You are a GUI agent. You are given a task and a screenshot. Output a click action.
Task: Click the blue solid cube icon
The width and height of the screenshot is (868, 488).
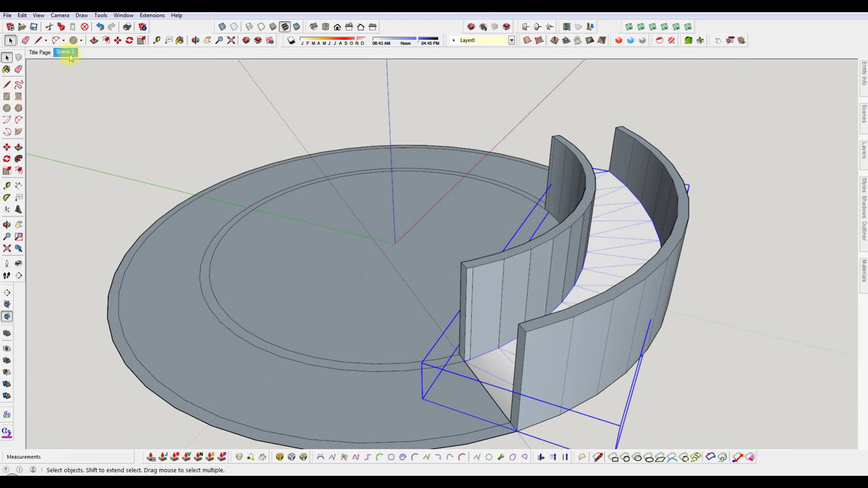[x=630, y=41]
